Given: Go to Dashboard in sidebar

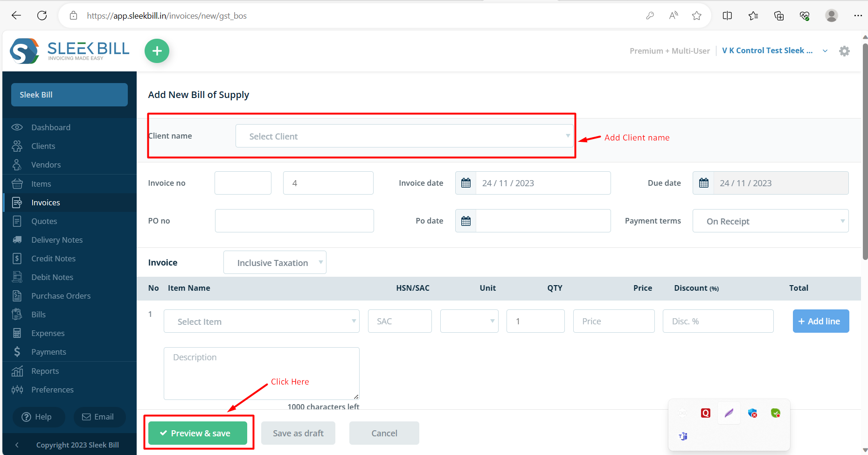Looking at the screenshot, I should (51, 127).
